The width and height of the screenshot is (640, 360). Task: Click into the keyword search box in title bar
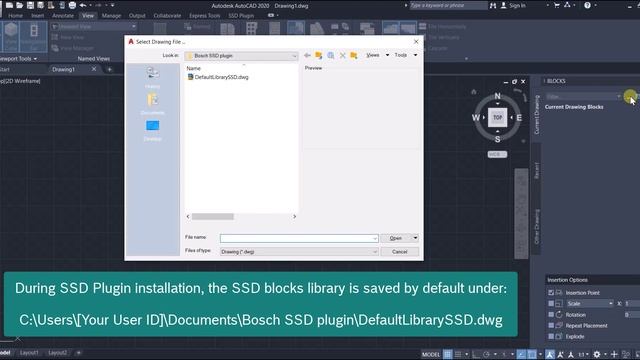(x=448, y=5)
